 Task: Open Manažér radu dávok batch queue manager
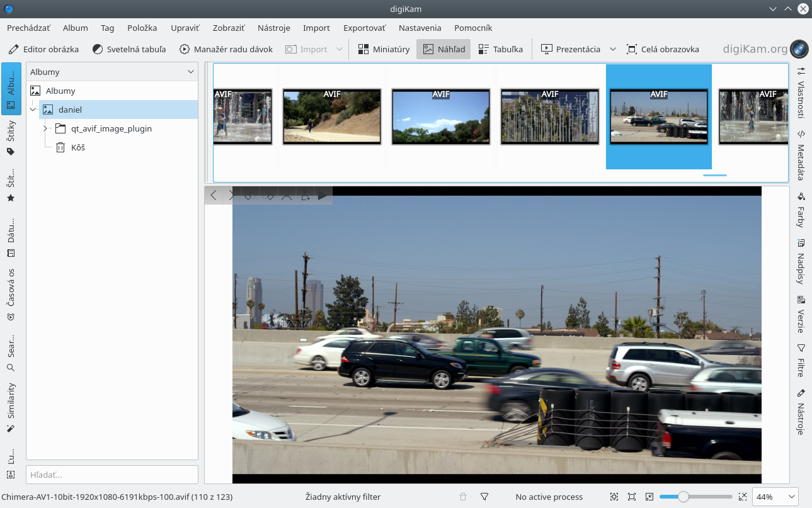click(x=226, y=49)
